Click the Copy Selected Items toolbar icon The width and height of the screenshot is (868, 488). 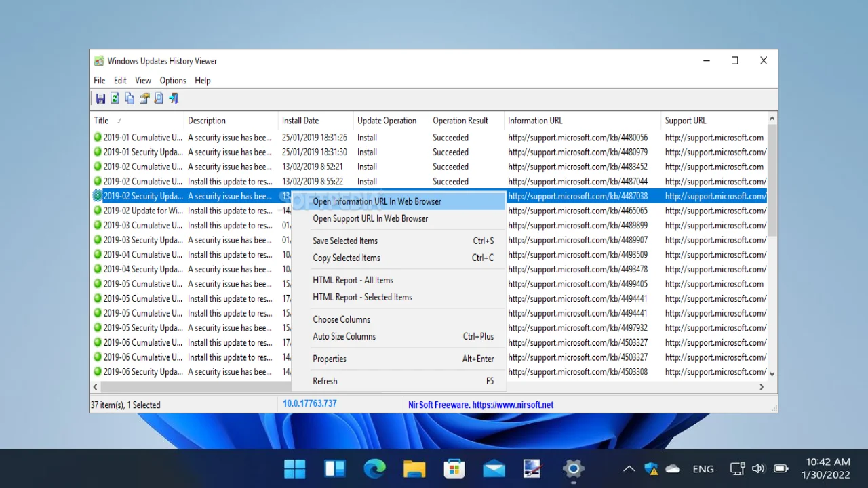point(130,99)
